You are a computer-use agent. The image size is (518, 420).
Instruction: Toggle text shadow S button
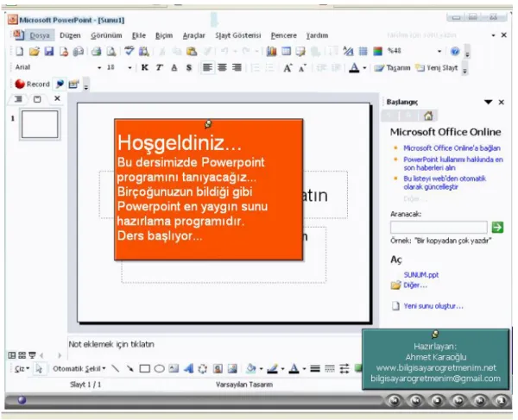tap(188, 67)
